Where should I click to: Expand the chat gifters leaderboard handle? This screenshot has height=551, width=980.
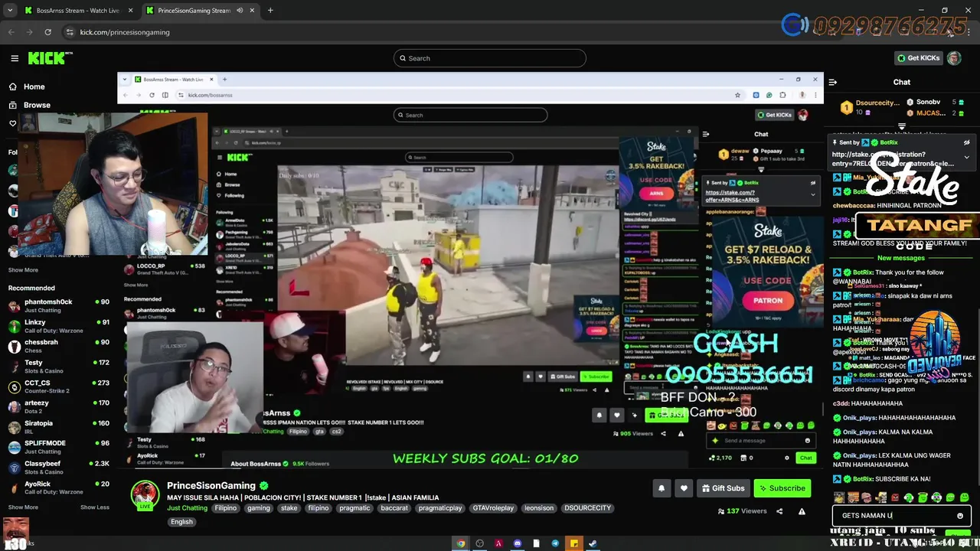[902, 126]
